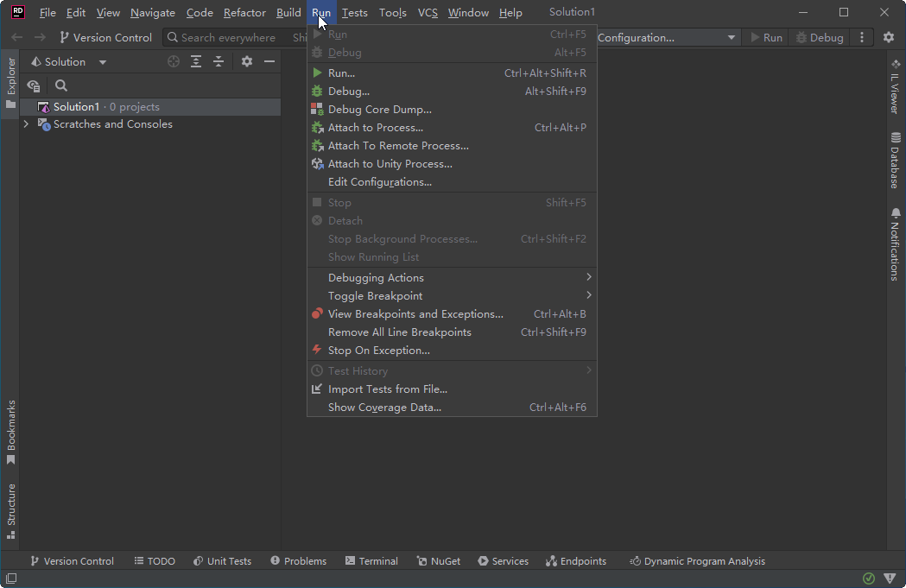Click the Rider RD logo icon

(x=18, y=12)
